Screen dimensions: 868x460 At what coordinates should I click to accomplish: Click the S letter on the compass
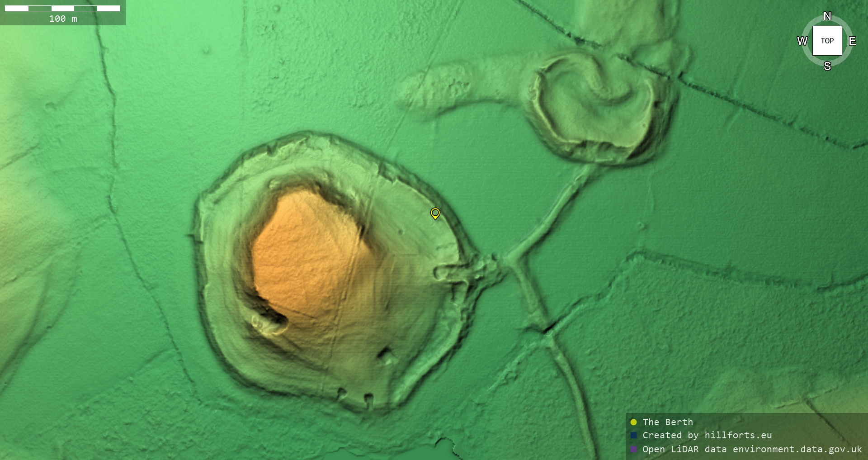tap(827, 66)
